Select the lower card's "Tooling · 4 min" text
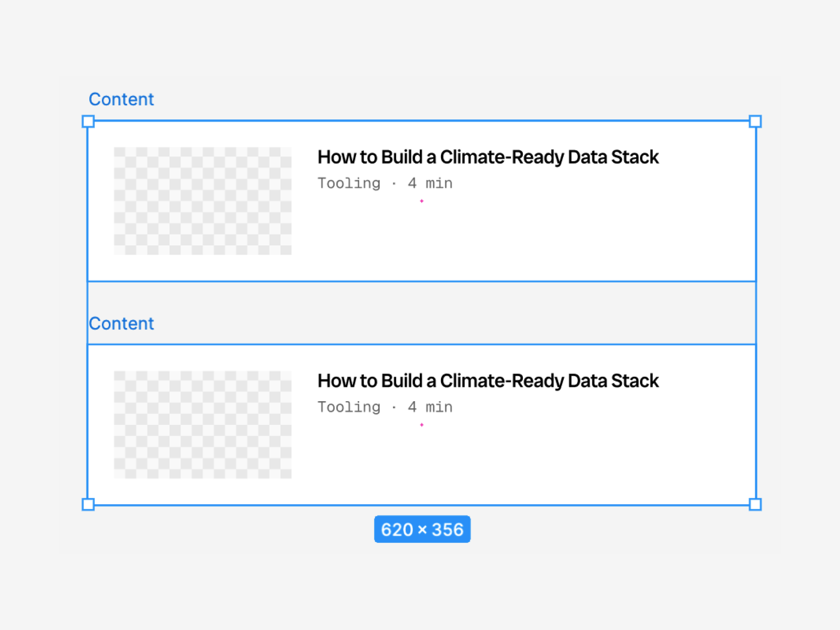 385,407
